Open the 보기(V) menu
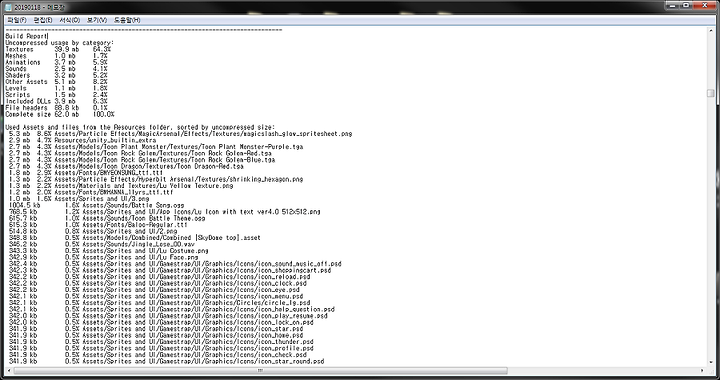 pos(96,20)
